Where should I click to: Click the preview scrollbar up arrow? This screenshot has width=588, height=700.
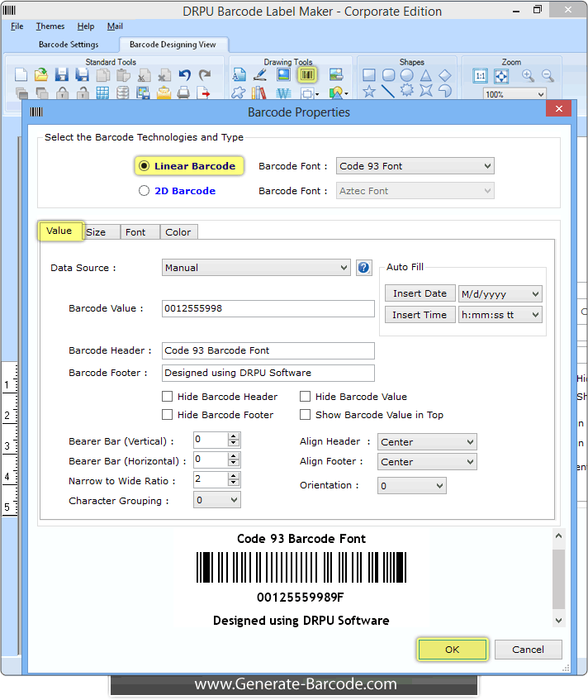pos(558,536)
